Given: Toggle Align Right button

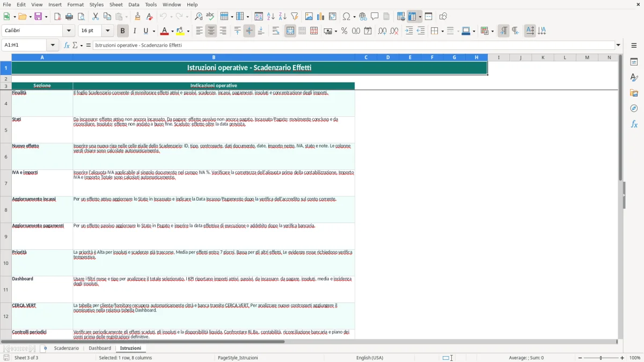Looking at the screenshot, I should click(223, 31).
